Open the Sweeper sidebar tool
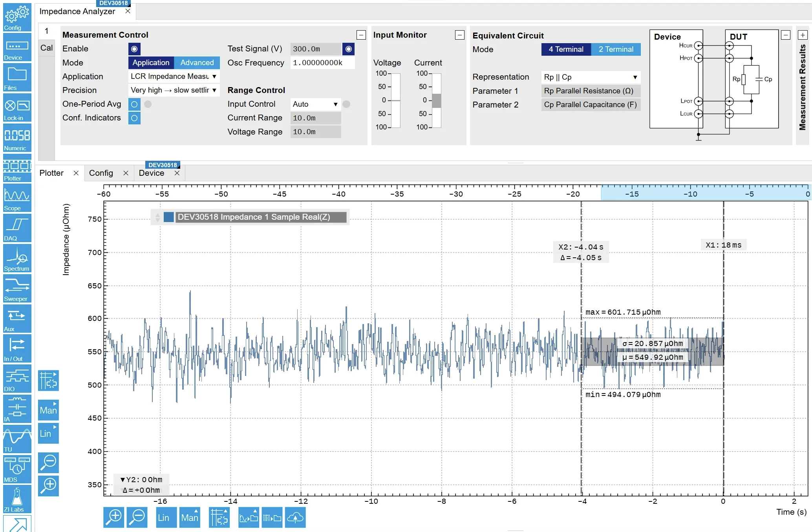812x532 pixels. click(x=17, y=289)
